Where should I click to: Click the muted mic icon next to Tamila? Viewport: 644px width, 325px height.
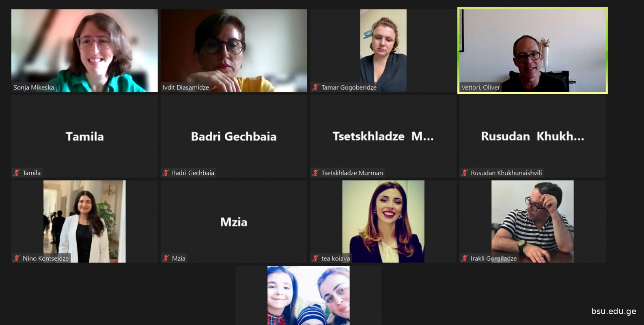(17, 173)
